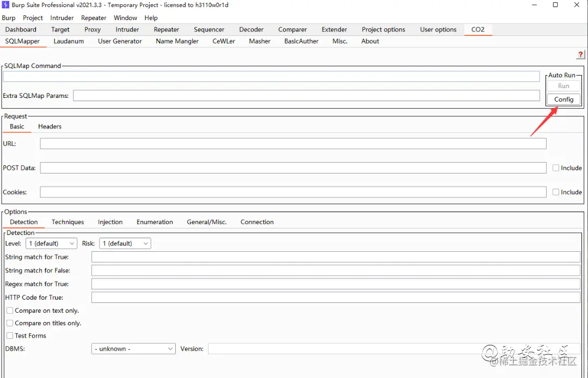Open the Name Mangler sub-tab
588x378 pixels.
pos(177,41)
